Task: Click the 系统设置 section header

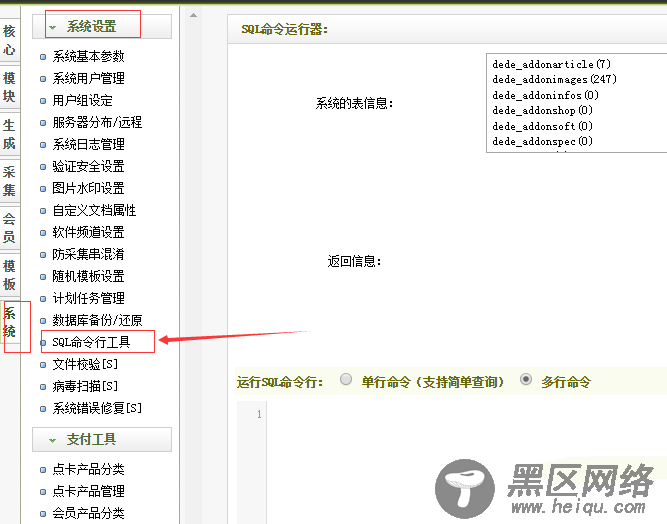Action: [102, 26]
